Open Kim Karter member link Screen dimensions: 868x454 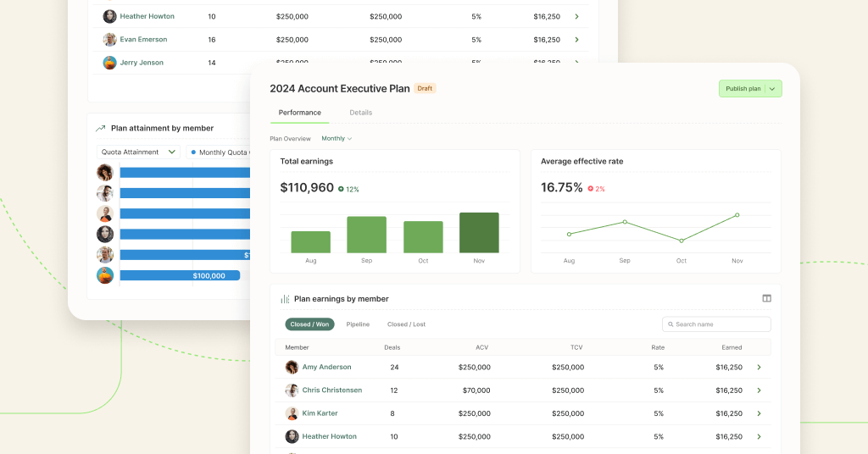click(x=320, y=413)
